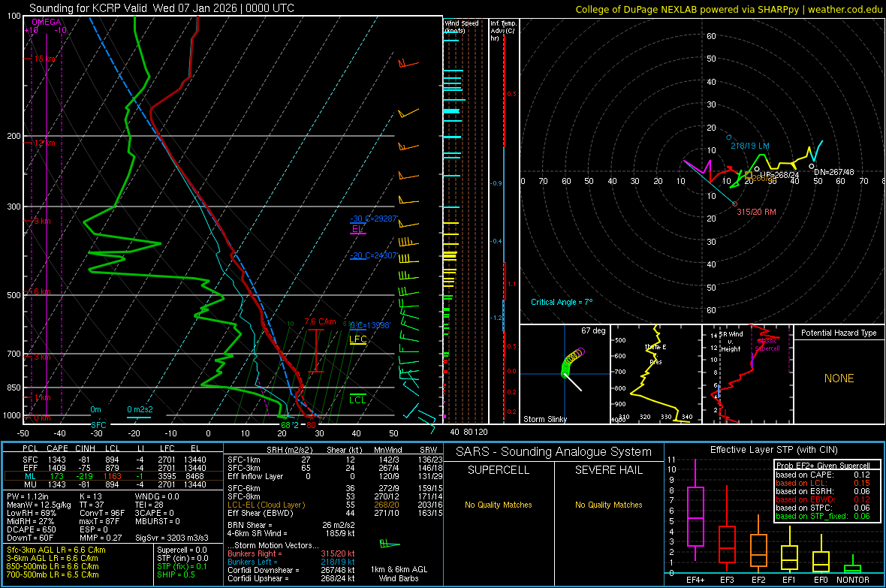Open the Theta-E vs Pres inset
The image size is (886, 588).
655,374
